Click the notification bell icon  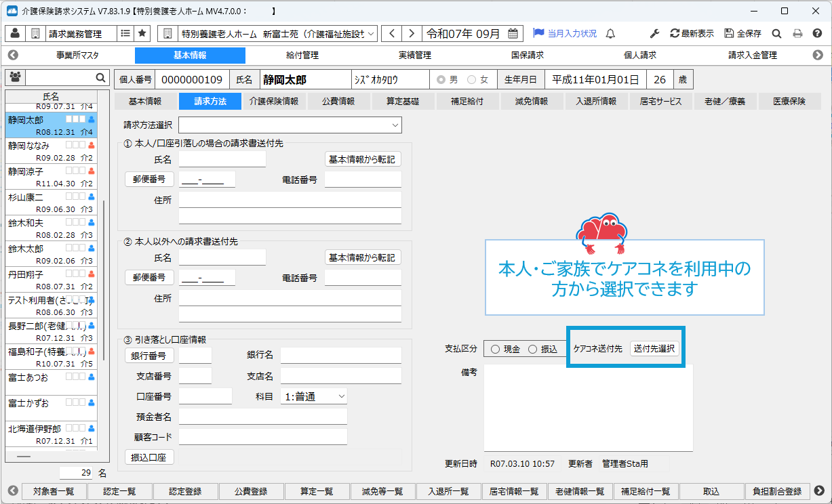(610, 33)
